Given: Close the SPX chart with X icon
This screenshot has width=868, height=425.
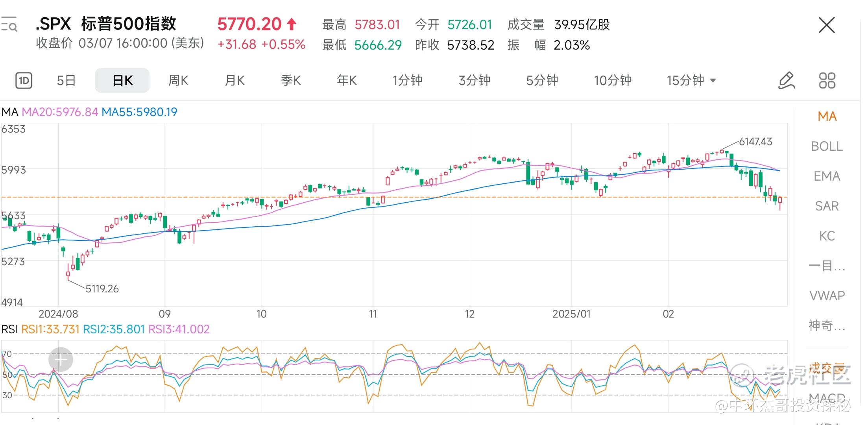Looking at the screenshot, I should pos(827,25).
